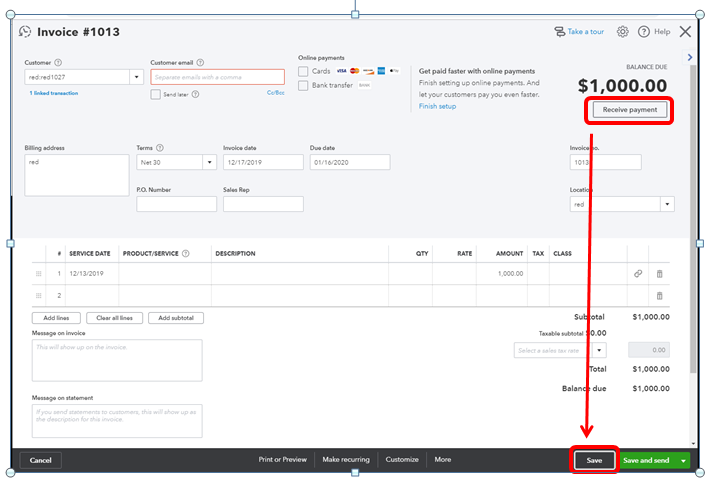
Task: Show the Customer email help icon
Action: [x=200, y=63]
